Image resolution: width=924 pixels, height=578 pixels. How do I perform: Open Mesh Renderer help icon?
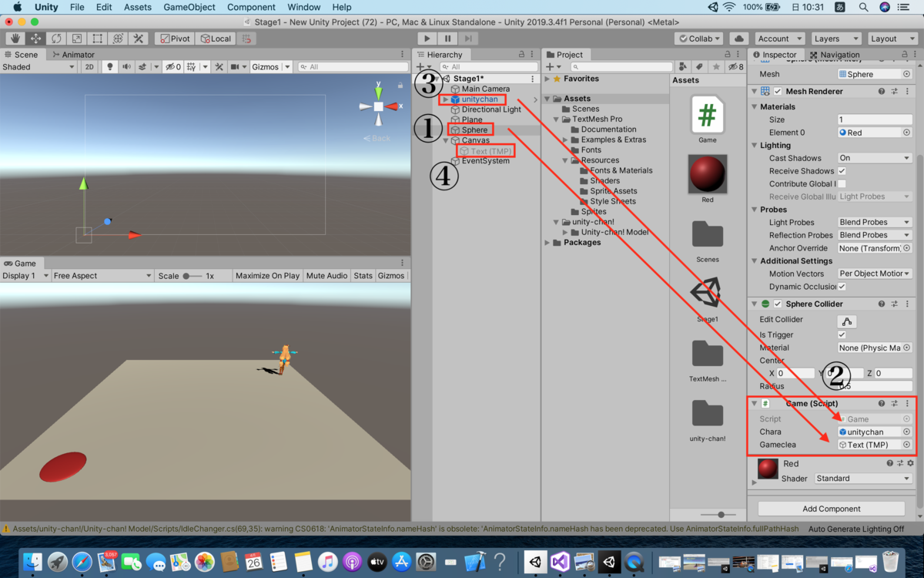(x=882, y=91)
